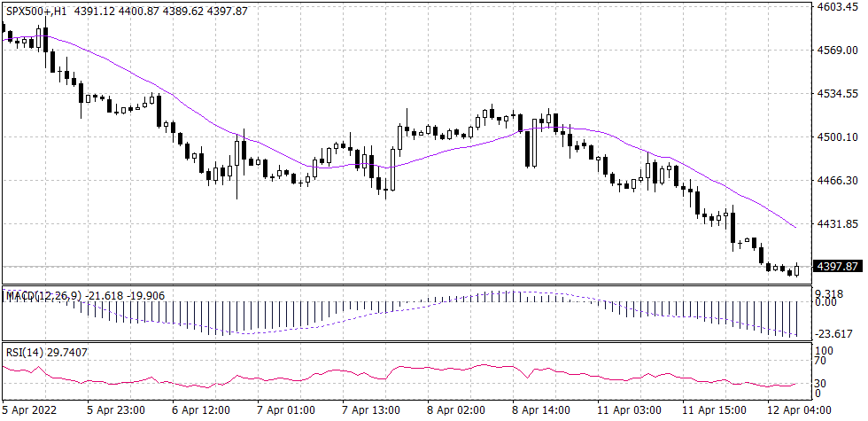Click the 4431.85 price axis label

[838, 224]
